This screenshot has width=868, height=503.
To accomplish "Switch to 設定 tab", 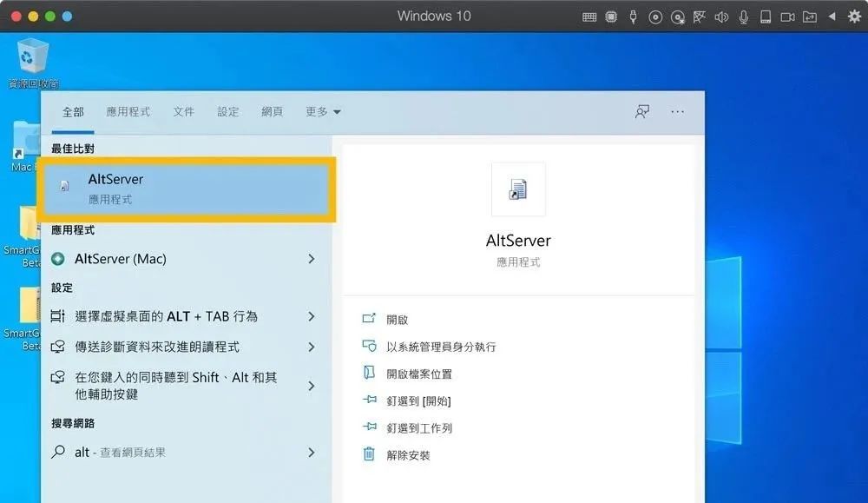I will coord(227,112).
